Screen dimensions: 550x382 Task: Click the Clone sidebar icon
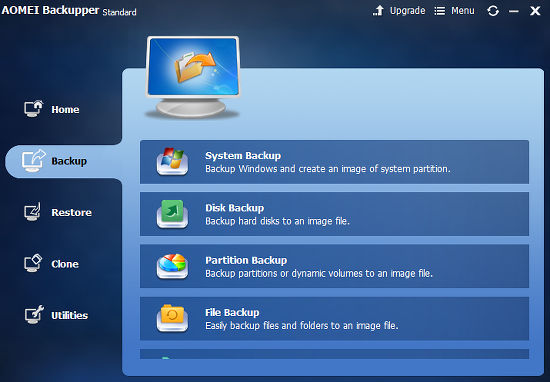click(33, 263)
